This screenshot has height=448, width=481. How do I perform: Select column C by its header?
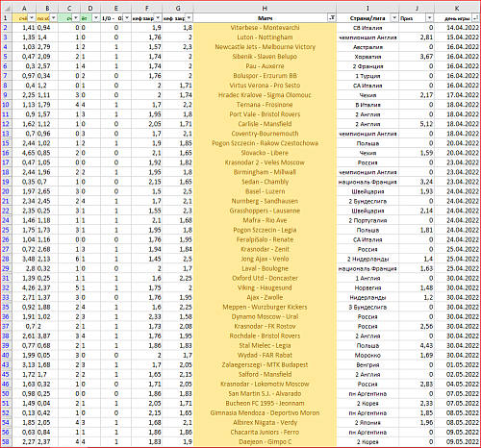click(x=69, y=9)
